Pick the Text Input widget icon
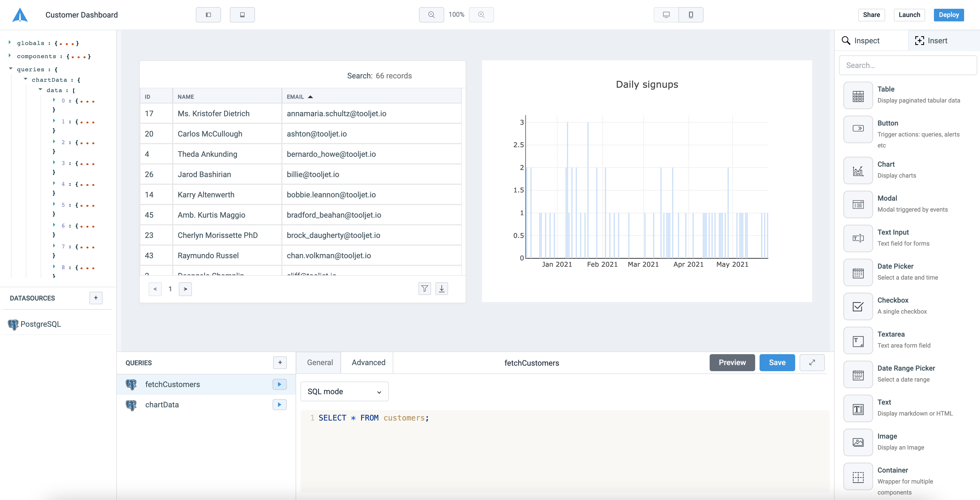The image size is (980, 500). (x=858, y=238)
